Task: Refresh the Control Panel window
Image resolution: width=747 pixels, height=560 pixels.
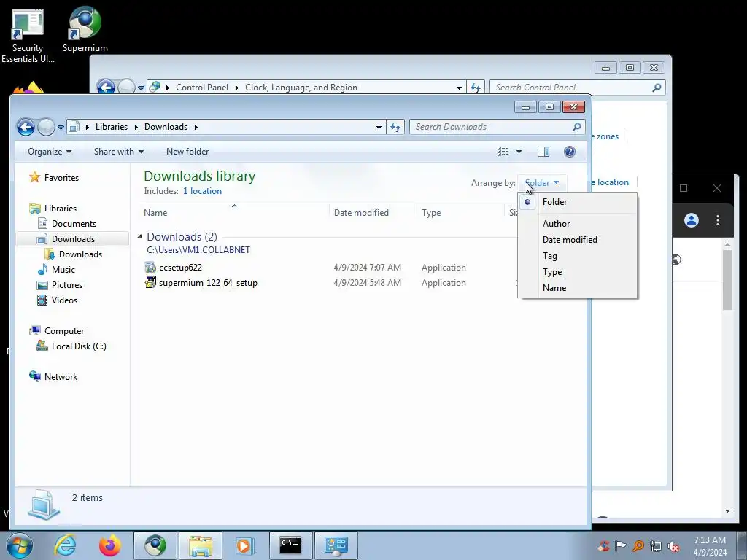Action: pos(476,87)
